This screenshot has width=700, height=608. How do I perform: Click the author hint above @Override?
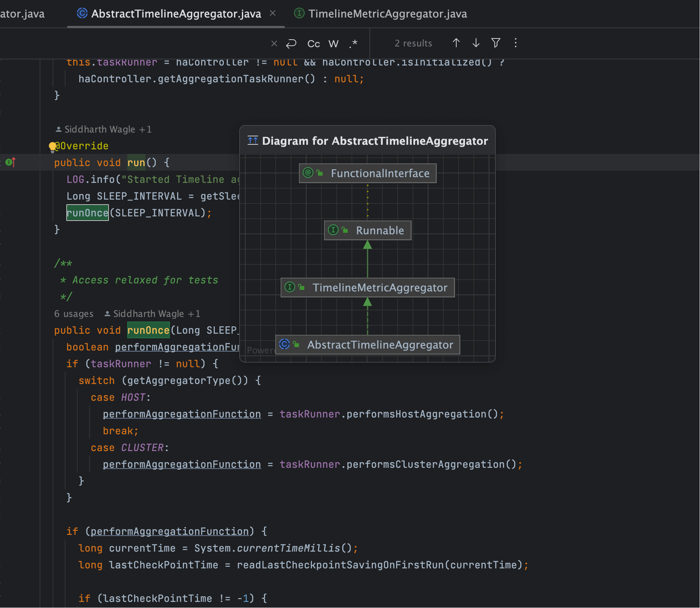(x=104, y=130)
